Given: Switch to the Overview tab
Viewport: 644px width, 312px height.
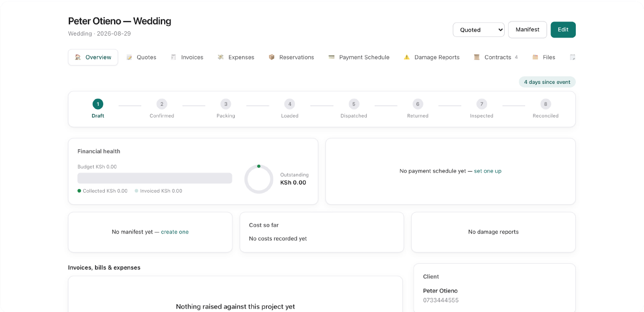Looking at the screenshot, I should (93, 57).
